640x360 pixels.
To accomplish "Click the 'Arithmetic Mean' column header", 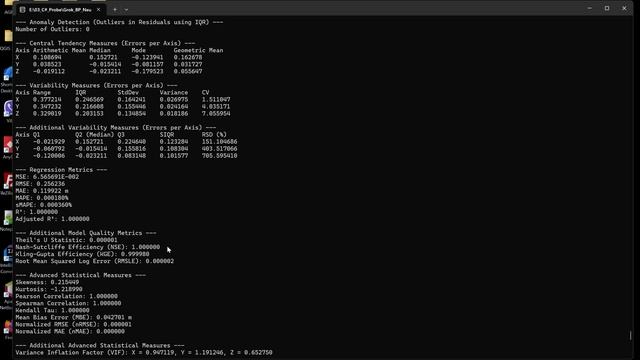I will point(59,50).
